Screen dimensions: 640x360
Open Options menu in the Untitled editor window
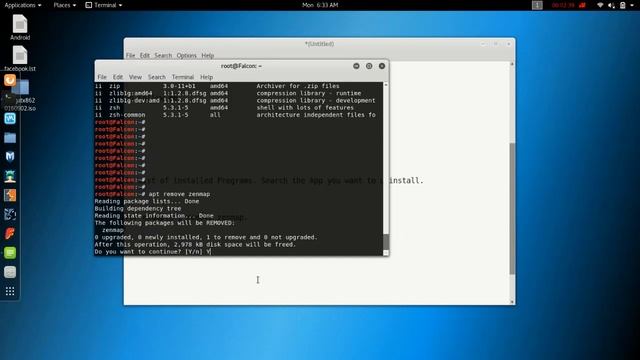[187, 56]
